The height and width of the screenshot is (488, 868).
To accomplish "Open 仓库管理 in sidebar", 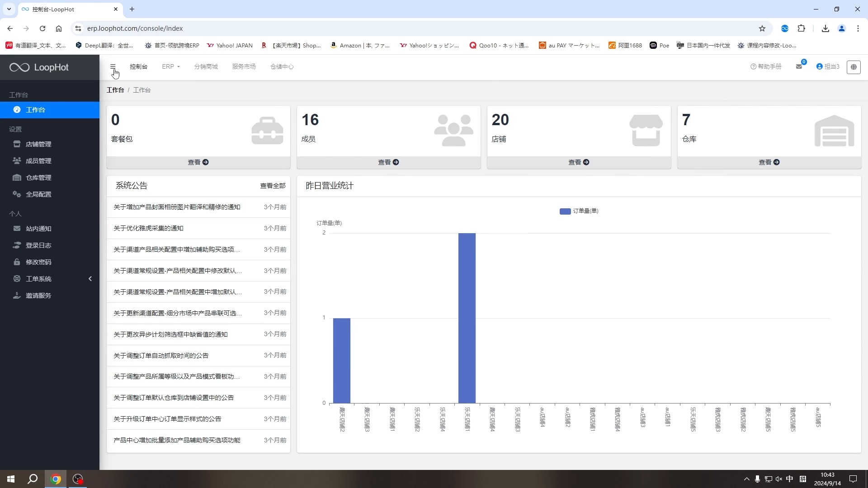I will [x=38, y=178].
